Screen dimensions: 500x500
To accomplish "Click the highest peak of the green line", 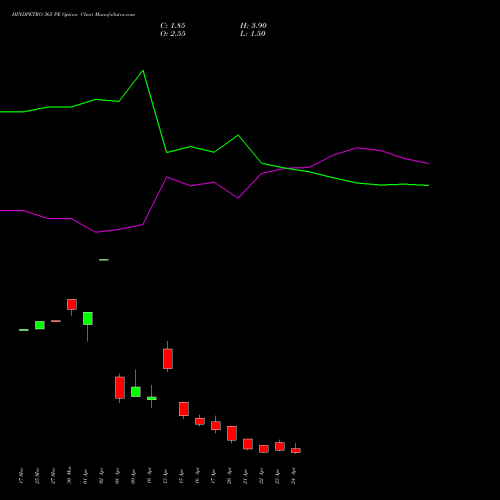I will [143, 71].
